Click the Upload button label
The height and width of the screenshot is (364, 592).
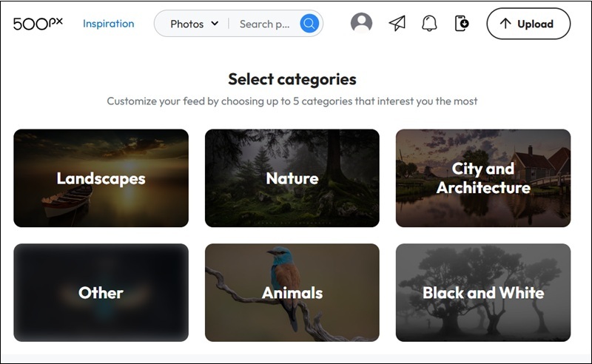point(535,24)
